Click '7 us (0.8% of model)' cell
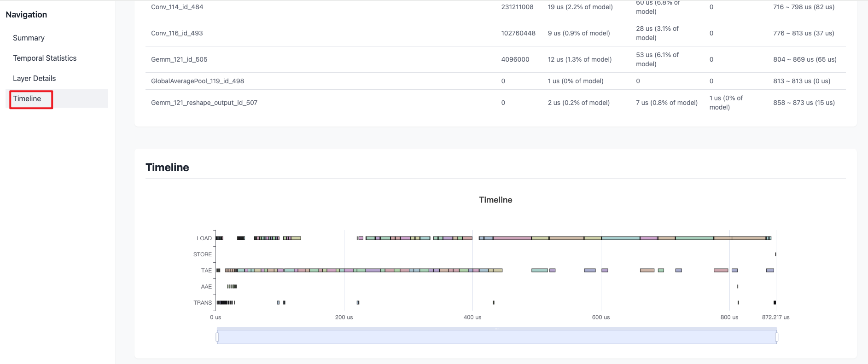This screenshot has width=868, height=364. point(667,103)
